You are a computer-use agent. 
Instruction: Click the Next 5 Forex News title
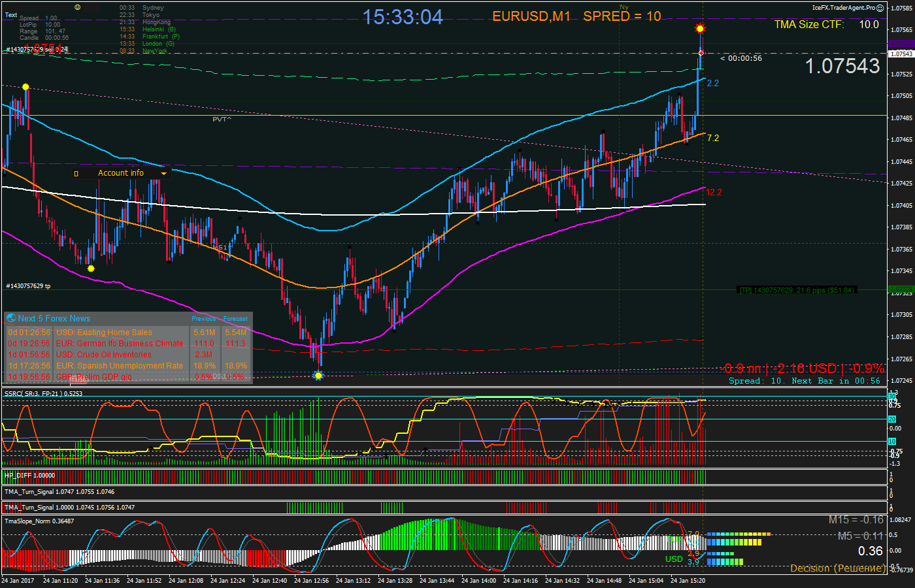click(54, 318)
